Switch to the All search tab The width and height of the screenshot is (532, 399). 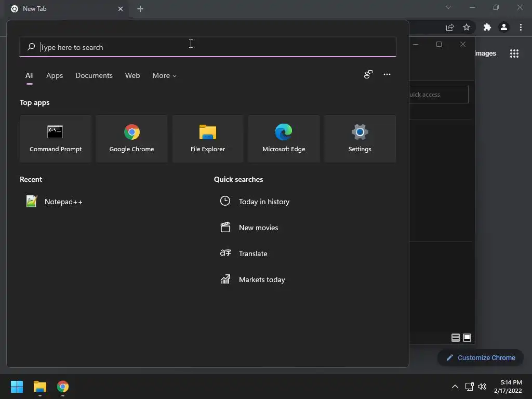tap(30, 76)
